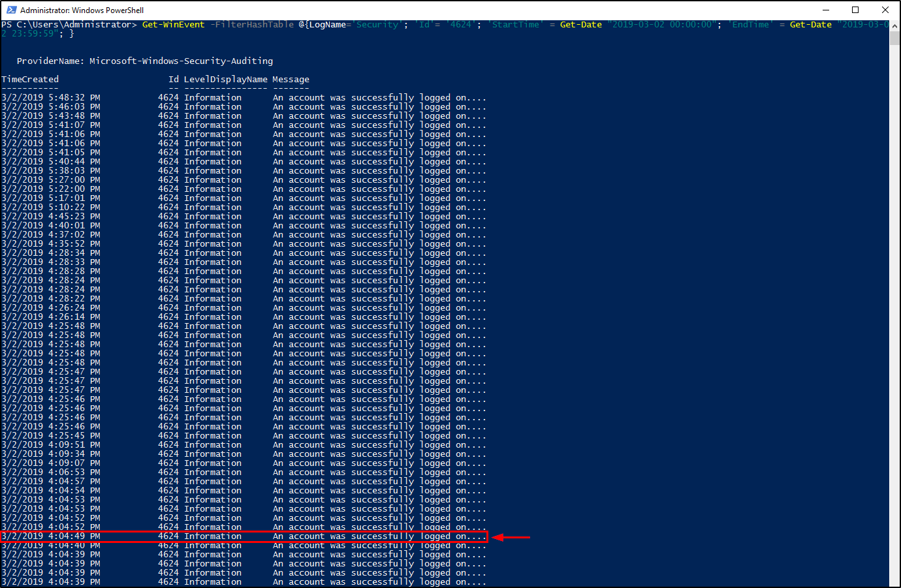Click the 'TimeCreated' column header
Screen dimensions: 901x588
(x=30, y=80)
